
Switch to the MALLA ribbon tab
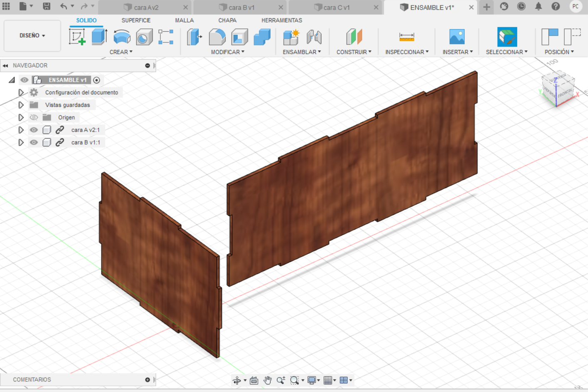click(x=184, y=20)
